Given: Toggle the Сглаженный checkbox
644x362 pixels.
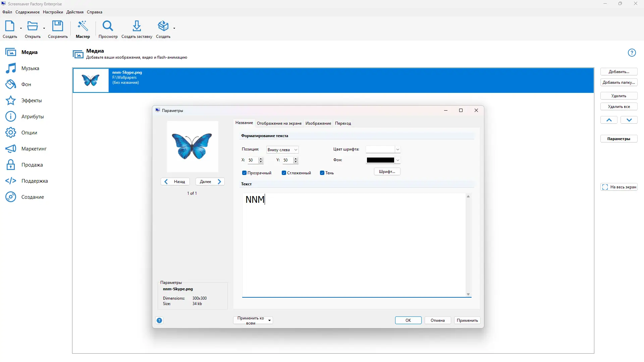Looking at the screenshot, I should pos(284,173).
